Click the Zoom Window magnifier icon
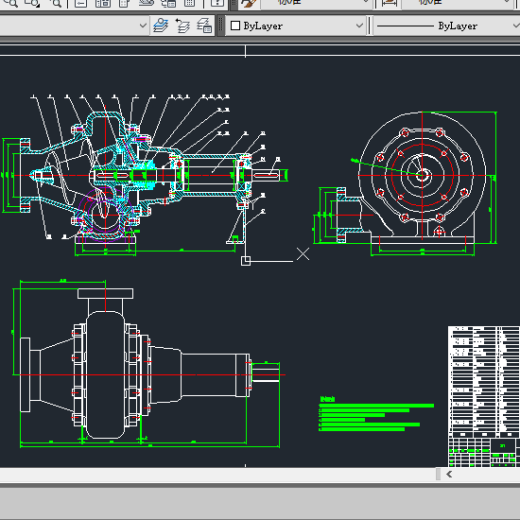Image resolution: width=520 pixels, height=520 pixels. pyautogui.click(x=32, y=3)
